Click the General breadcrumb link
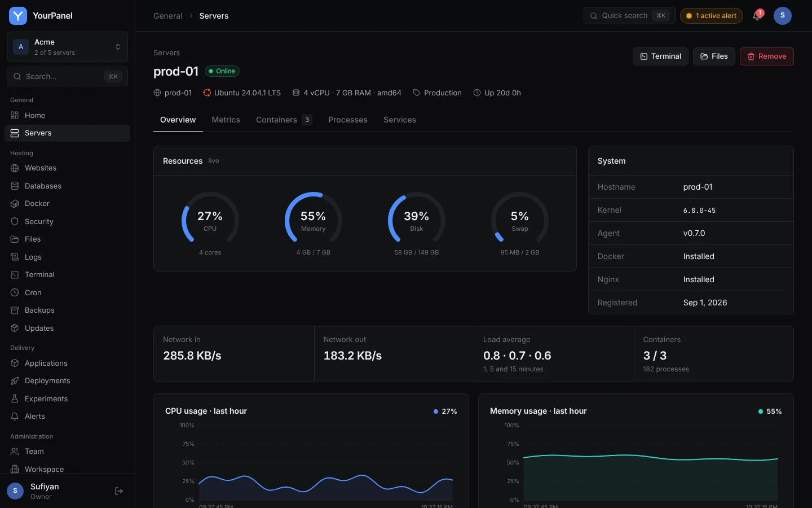Screen dimensions: 812x508 pyautogui.click(x=168, y=16)
